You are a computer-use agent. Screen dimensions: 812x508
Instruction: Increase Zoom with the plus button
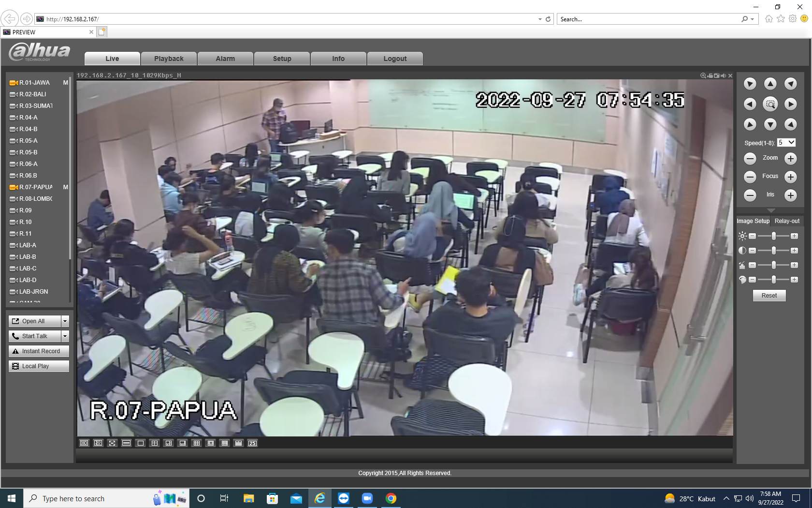(x=791, y=158)
